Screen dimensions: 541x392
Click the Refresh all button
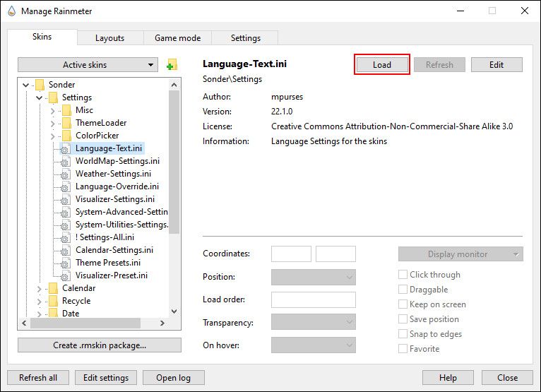(x=38, y=378)
